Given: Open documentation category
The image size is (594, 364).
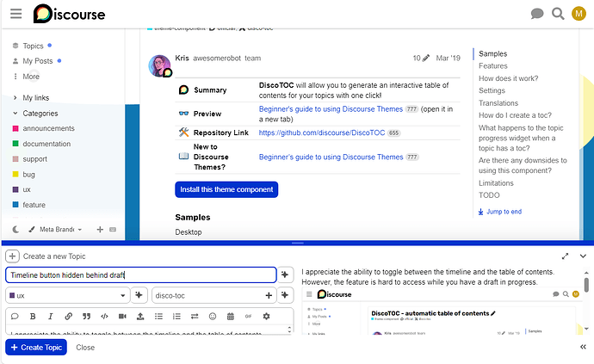Looking at the screenshot, I should (x=41, y=144).
